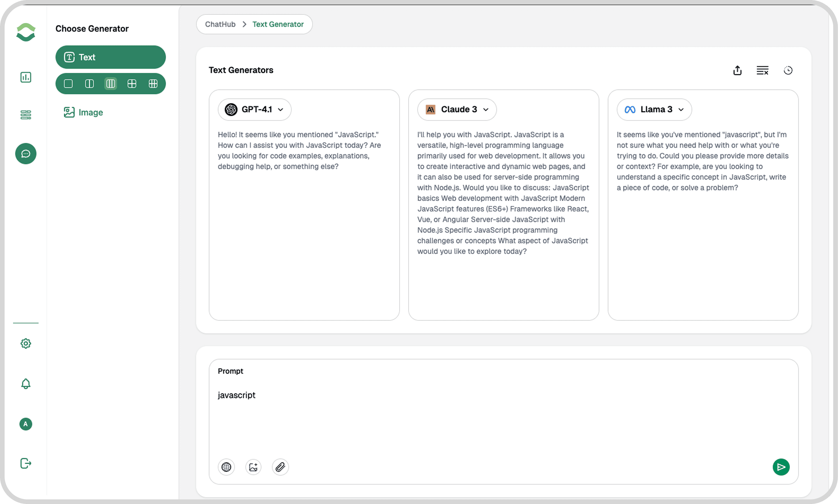Send the javascript prompt
Image resolution: width=838 pixels, height=504 pixels.
click(781, 467)
